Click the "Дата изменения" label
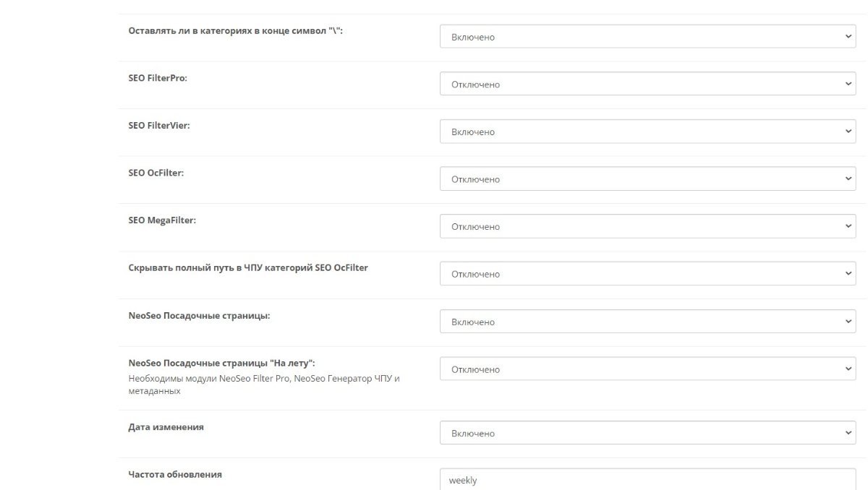 166,427
